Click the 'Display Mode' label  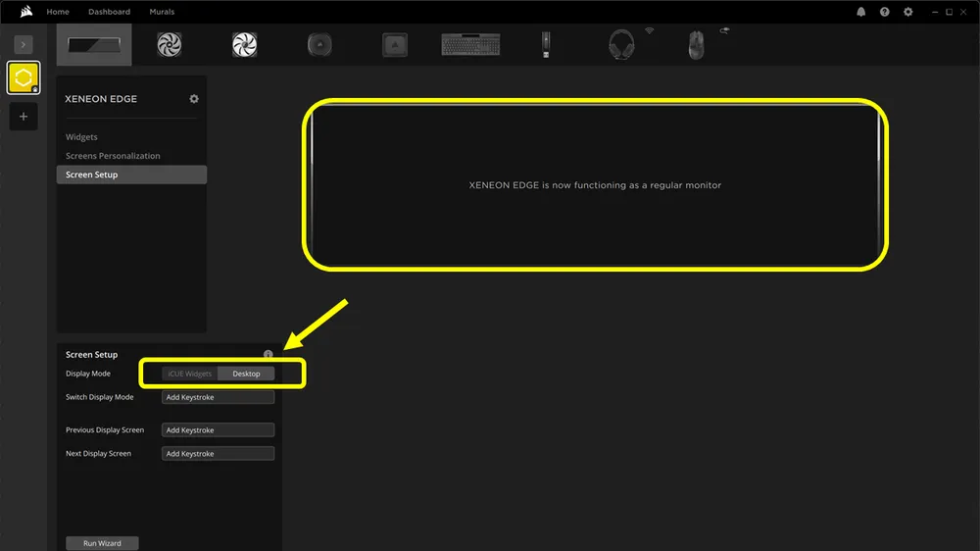[87, 374]
